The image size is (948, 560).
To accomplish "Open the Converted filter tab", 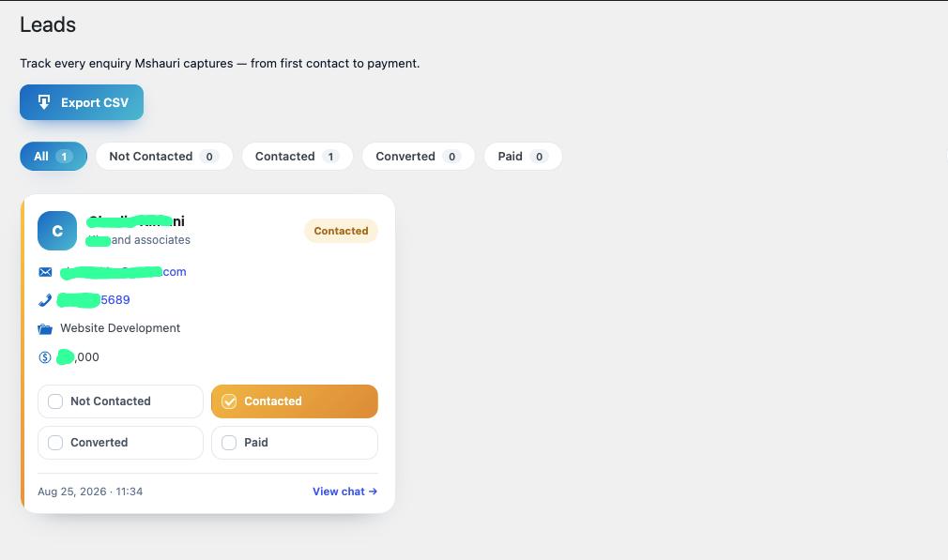I will click(419, 156).
